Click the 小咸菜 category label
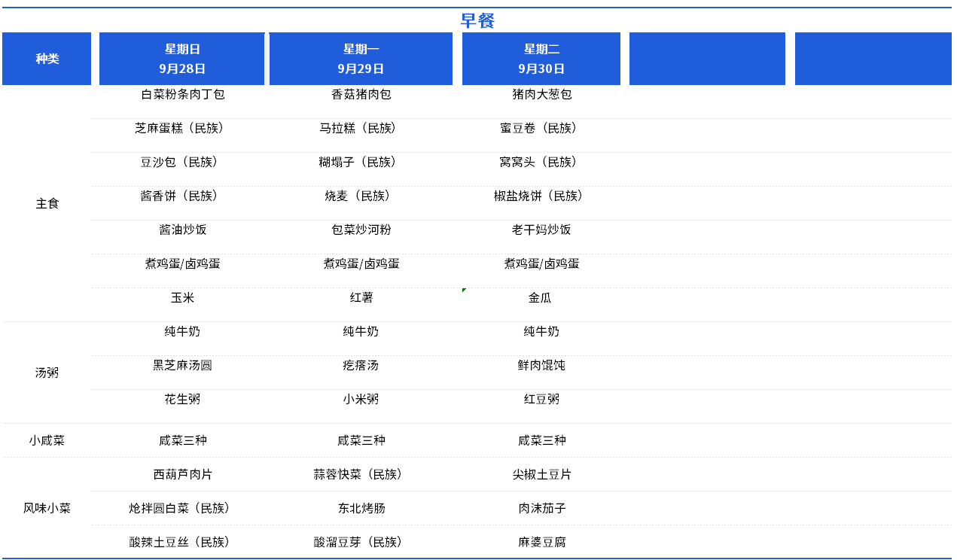The height and width of the screenshot is (560, 957). click(x=47, y=440)
